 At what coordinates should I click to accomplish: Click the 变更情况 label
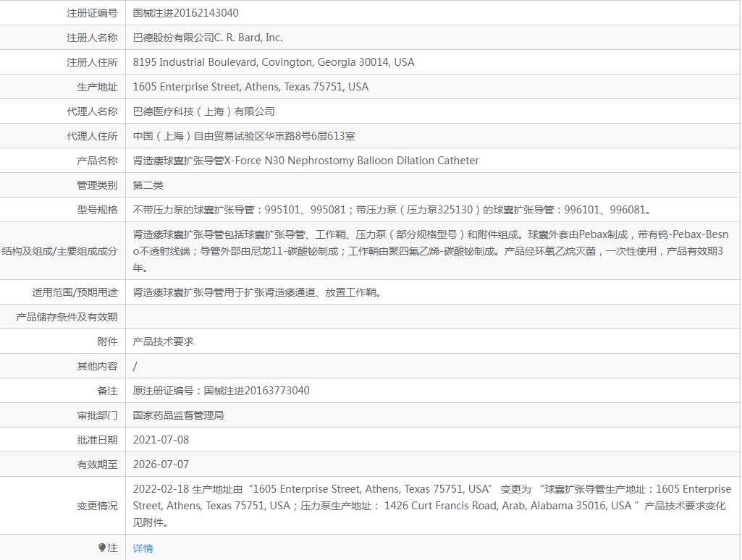click(97, 506)
